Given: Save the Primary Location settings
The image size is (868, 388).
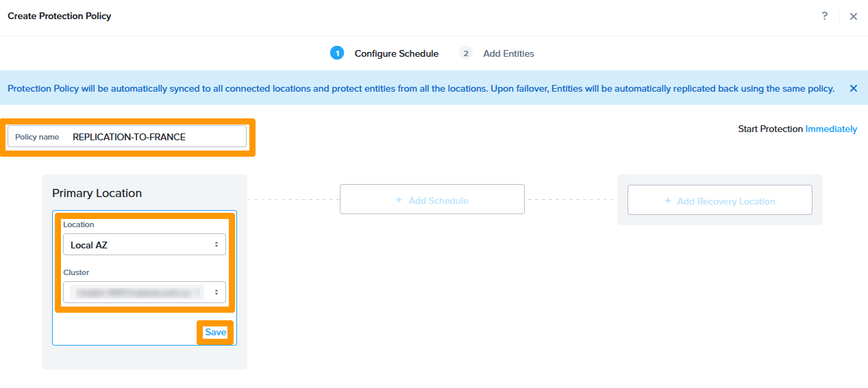Looking at the screenshot, I should (216, 332).
